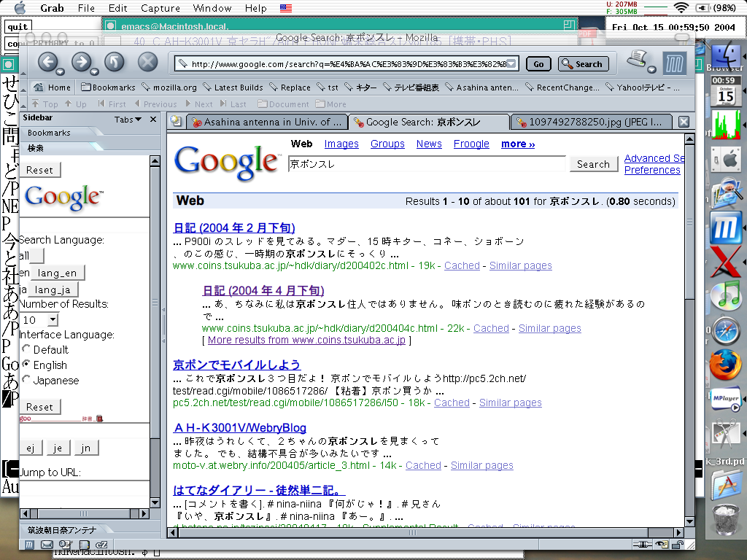Open the Safari compass icon in the Dock
This screenshot has height=560, width=747.
(726, 330)
